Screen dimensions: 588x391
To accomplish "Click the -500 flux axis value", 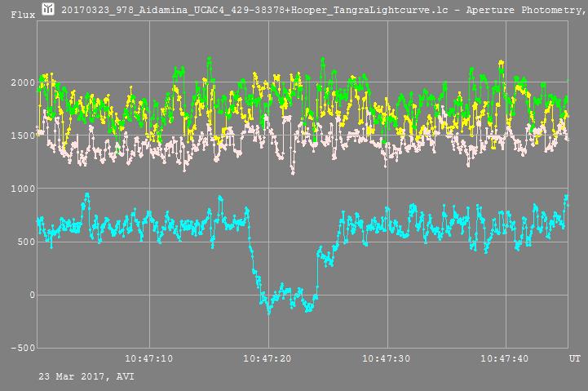I will pyautogui.click(x=23, y=348).
